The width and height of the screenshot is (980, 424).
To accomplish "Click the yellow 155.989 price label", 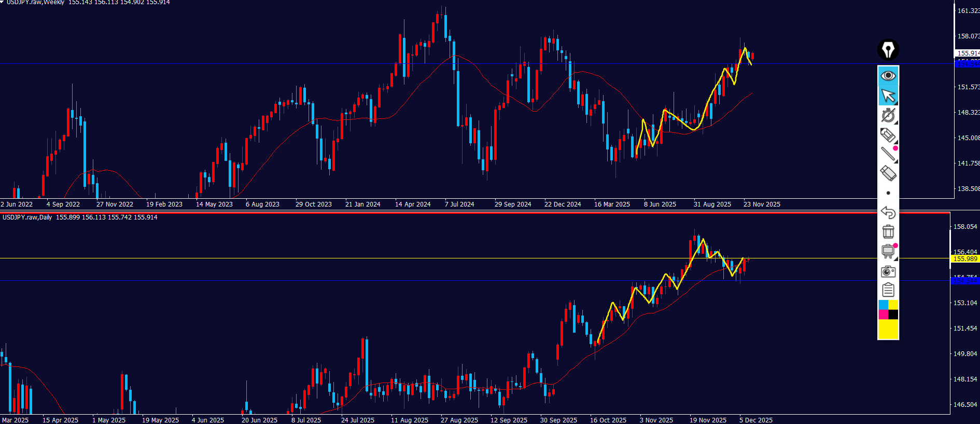I will pyautogui.click(x=964, y=259).
